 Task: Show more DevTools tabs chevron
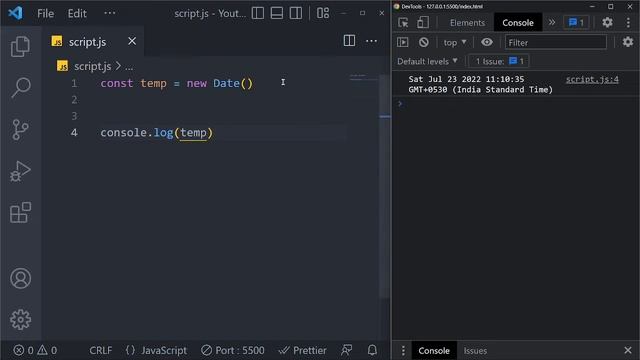(552, 22)
